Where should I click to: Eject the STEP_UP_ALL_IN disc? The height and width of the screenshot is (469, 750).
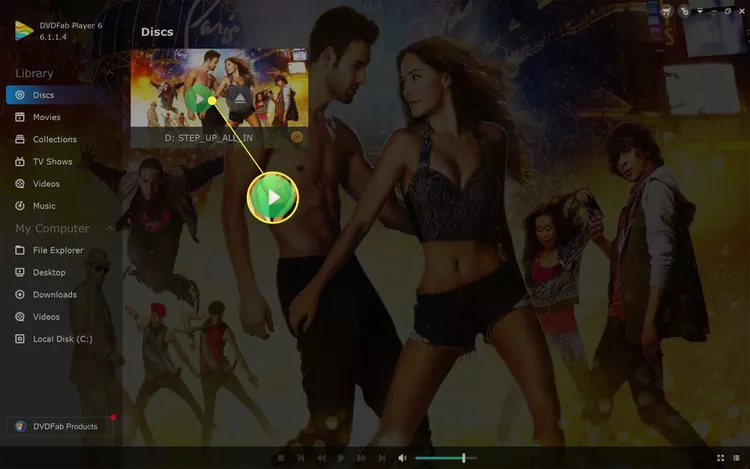[x=240, y=99]
